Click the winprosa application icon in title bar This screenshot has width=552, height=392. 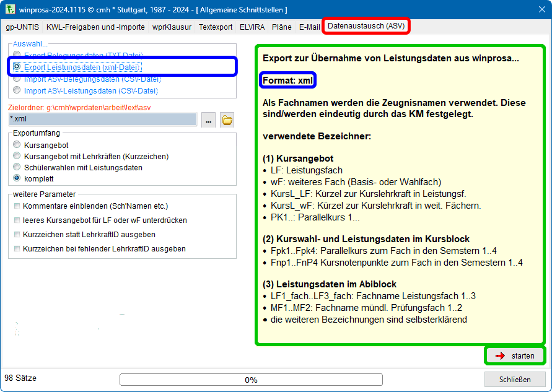[x=11, y=10]
